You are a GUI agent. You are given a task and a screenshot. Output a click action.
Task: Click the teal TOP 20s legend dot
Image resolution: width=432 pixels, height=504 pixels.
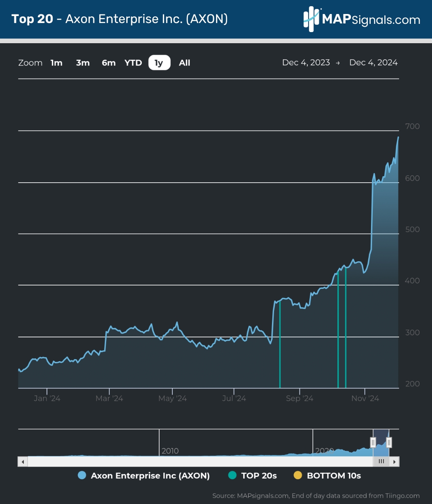232,476
